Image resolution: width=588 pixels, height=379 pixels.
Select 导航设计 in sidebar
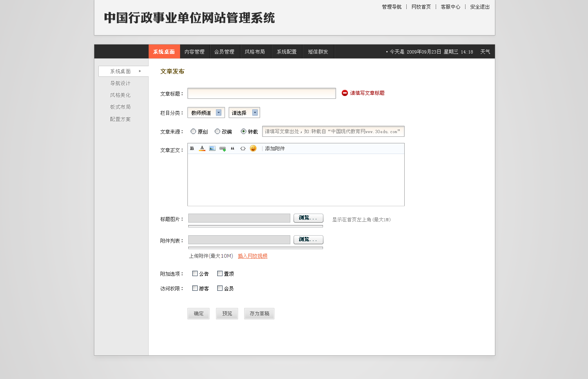point(120,83)
